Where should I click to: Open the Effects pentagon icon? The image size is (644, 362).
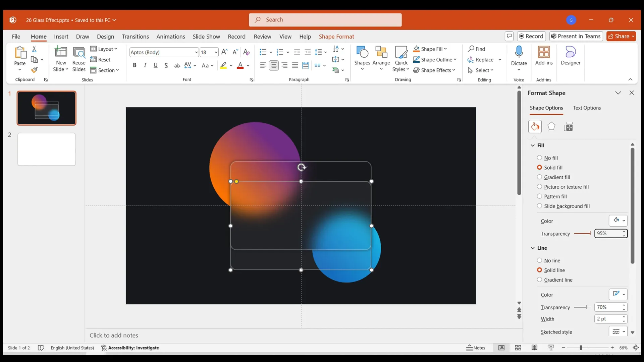pos(551,127)
